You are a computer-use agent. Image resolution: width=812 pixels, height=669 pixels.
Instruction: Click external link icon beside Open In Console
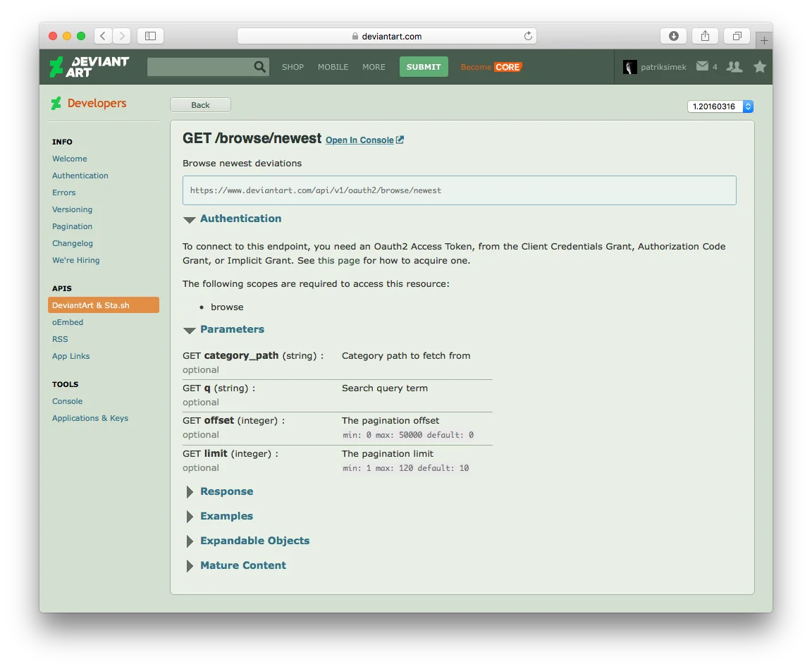tap(400, 140)
